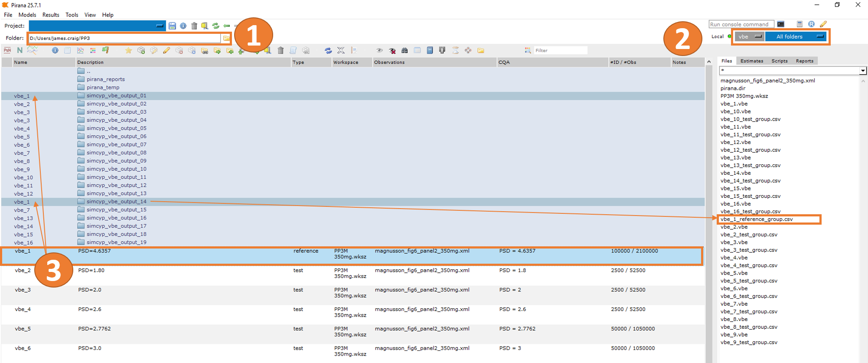The image size is (868, 363).
Task: Open the Models menu
Action: point(27,15)
